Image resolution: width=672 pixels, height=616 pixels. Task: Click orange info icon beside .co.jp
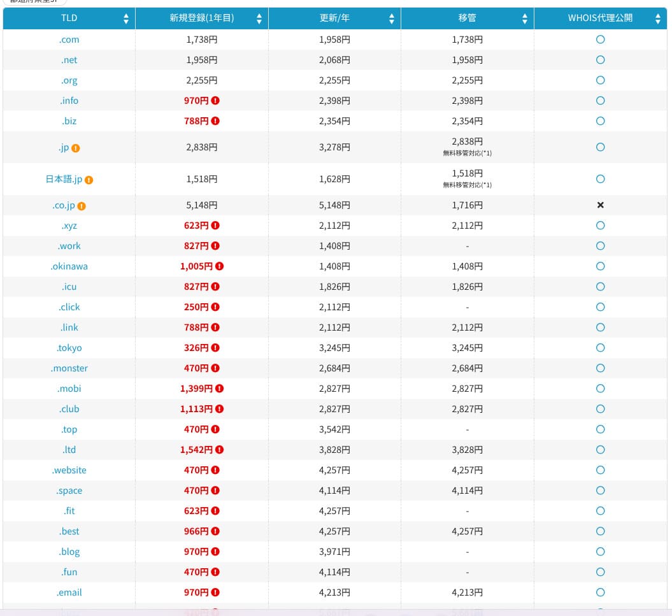82,206
